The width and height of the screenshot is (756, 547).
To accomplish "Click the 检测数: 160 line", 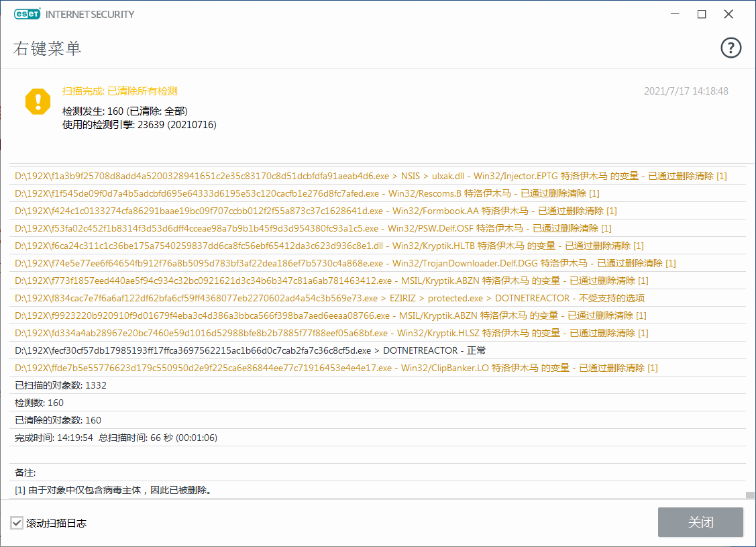I will coord(378,402).
